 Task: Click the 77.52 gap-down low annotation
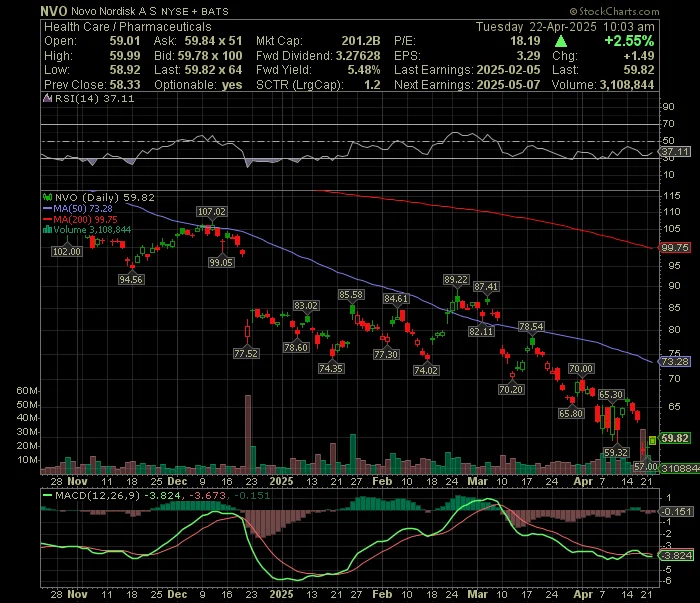(246, 354)
